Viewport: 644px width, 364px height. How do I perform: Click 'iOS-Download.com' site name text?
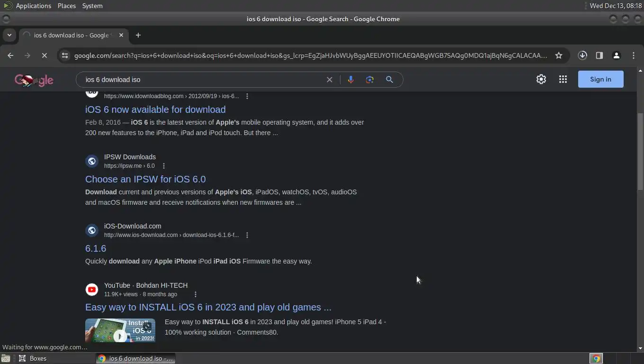click(133, 226)
